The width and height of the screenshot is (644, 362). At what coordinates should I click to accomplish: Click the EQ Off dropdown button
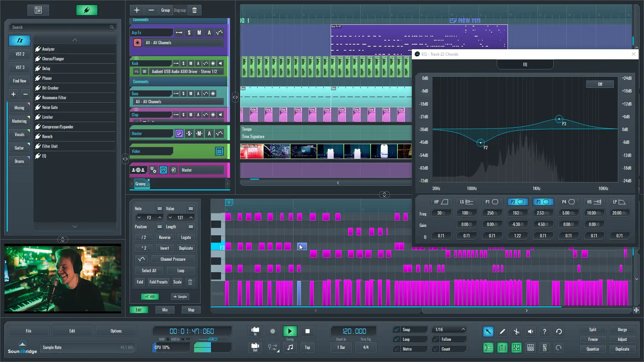(600, 84)
